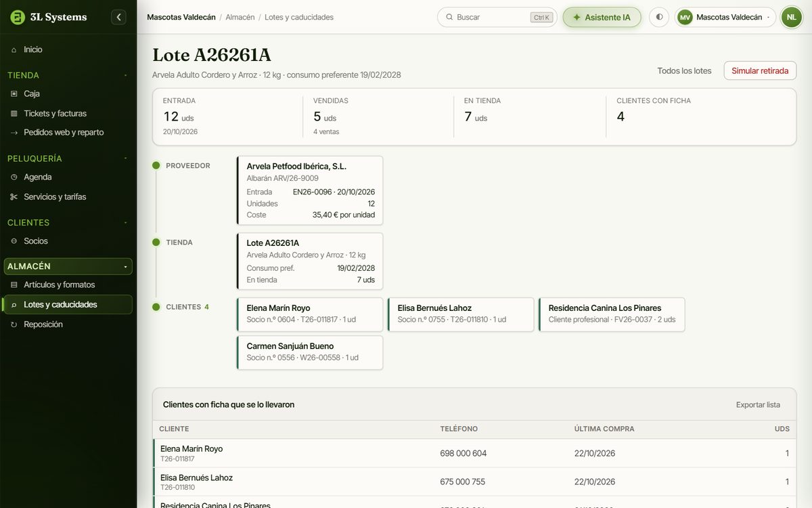812x508 pixels.
Task: Open Socios in the sidebar
Action: pyautogui.click(x=68, y=240)
